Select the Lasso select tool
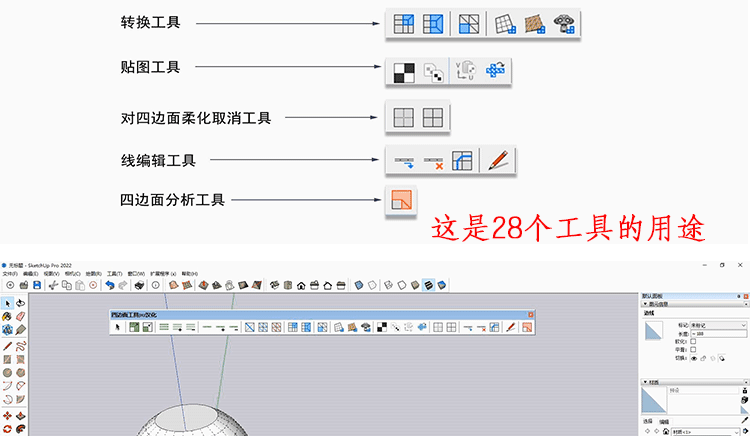750x436 pixels. pos(21,303)
